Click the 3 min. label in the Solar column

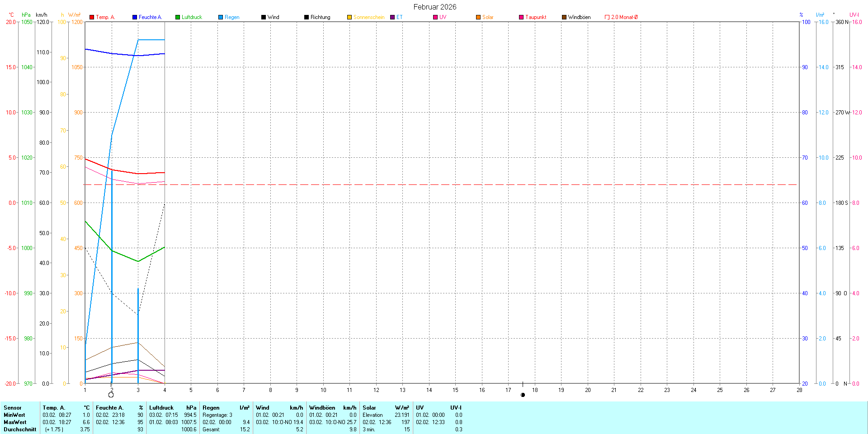(x=369, y=429)
